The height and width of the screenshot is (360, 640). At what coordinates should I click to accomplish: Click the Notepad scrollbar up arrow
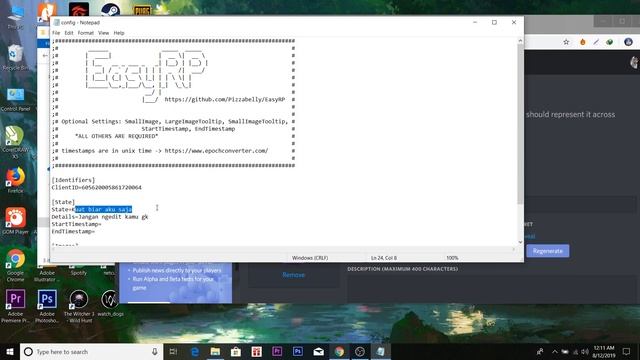(x=520, y=40)
